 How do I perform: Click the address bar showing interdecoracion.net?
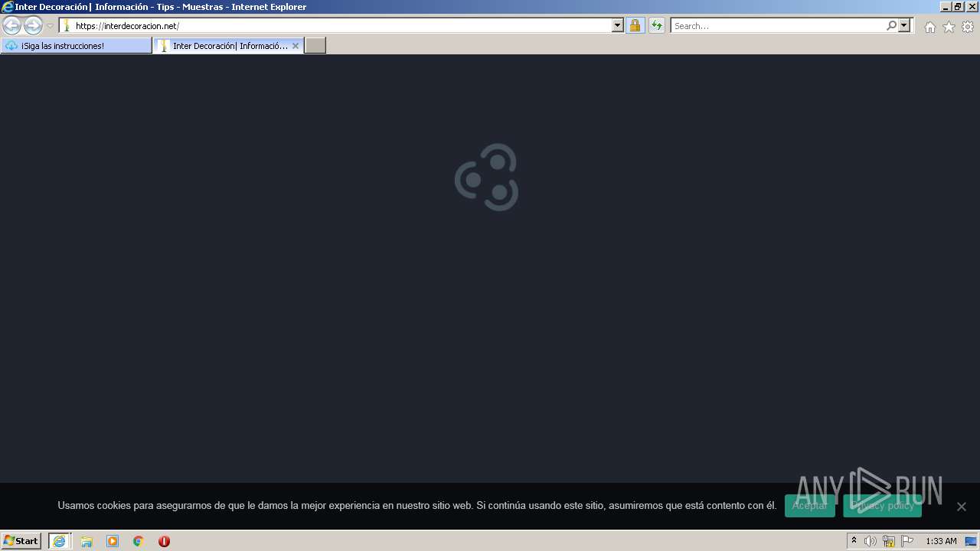(x=341, y=26)
